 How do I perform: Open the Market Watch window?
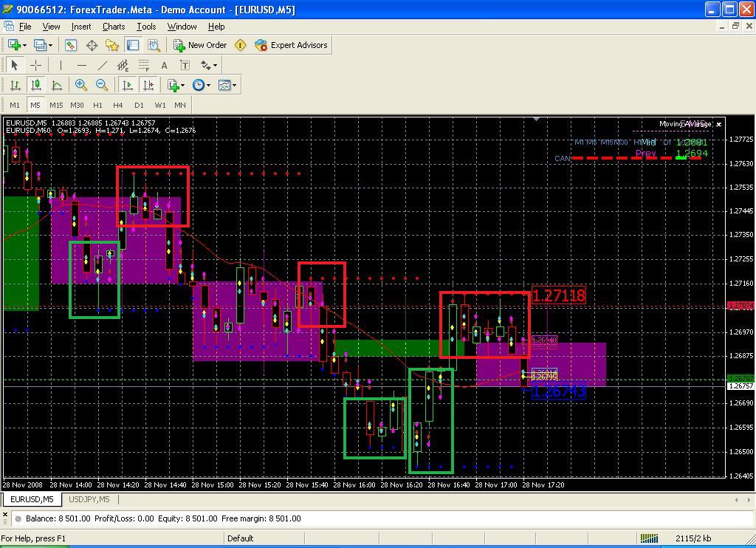71,45
